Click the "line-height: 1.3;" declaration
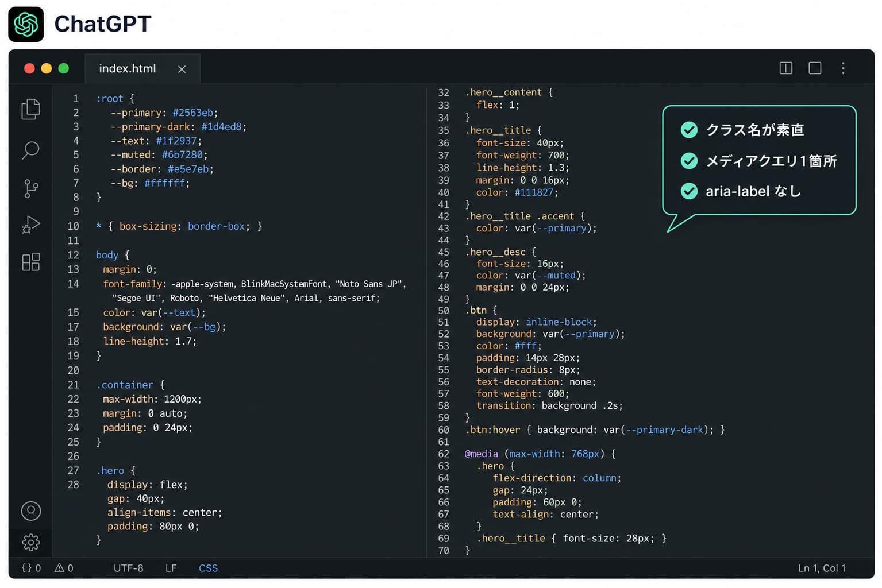The width and height of the screenshot is (882, 588). point(522,168)
